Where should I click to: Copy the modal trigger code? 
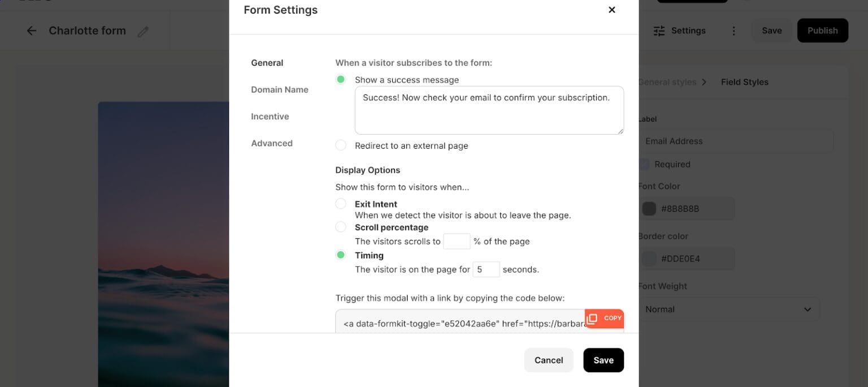tap(604, 318)
